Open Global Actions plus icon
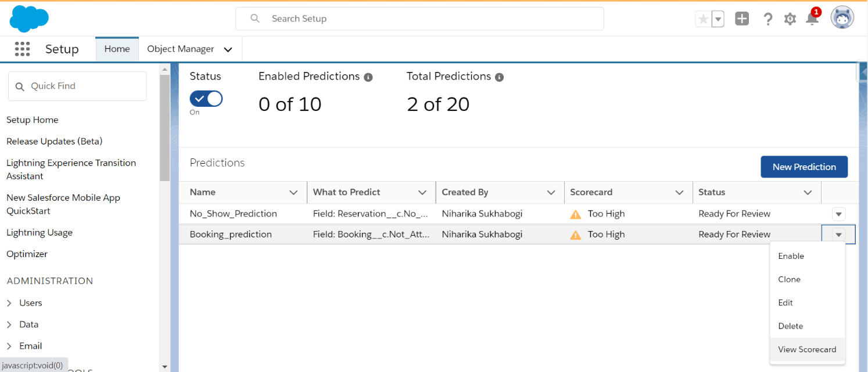868x372 pixels. coord(742,19)
